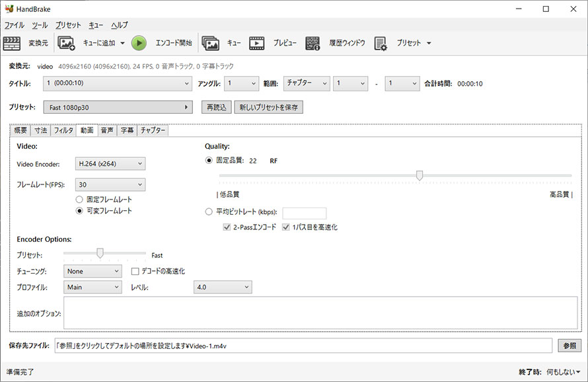Switch to the 概要 tab
Image resolution: width=588 pixels, height=382 pixels.
(x=20, y=130)
